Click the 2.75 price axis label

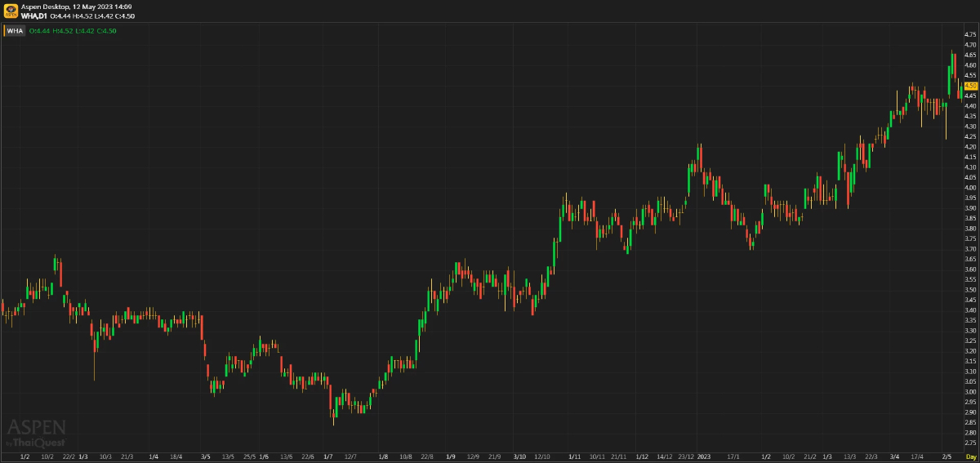[x=971, y=443]
